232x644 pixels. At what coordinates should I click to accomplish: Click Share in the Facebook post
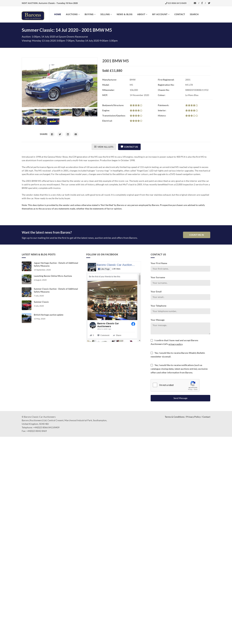(117, 335)
